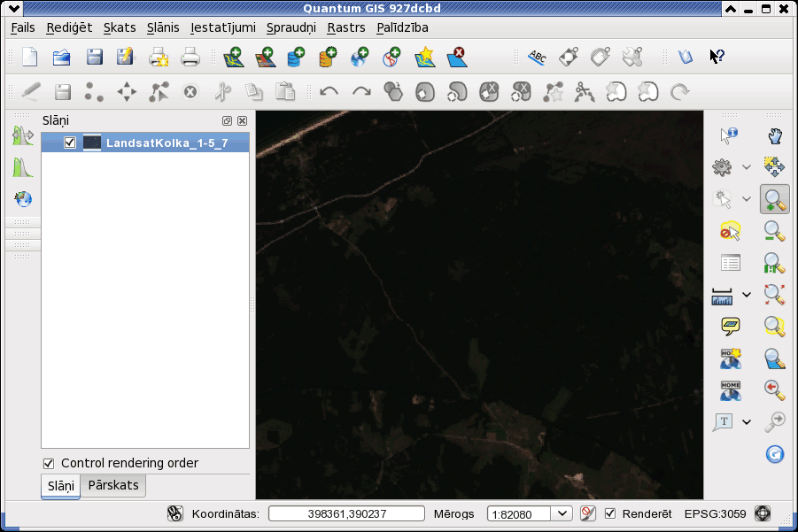Zoom to full extent icon
798x532 pixels.
[775, 295]
